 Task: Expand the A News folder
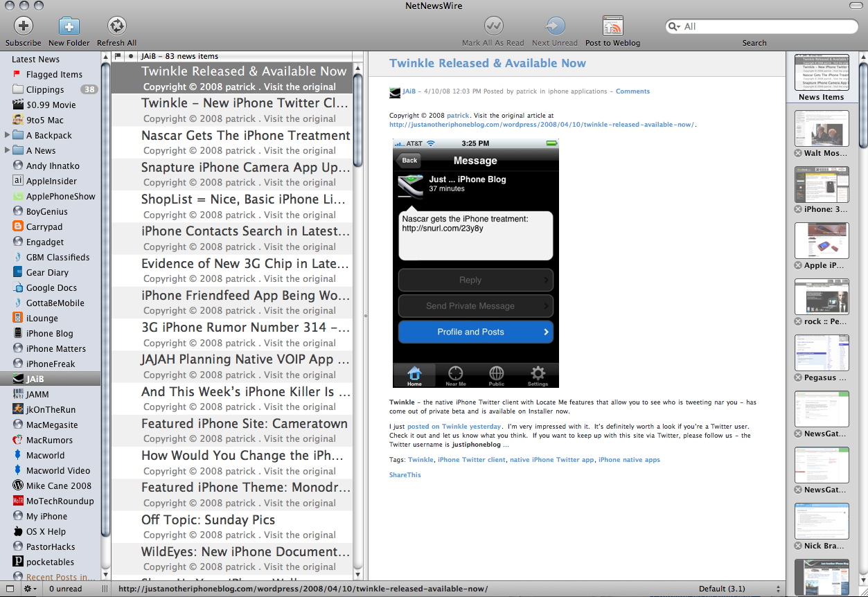7,150
